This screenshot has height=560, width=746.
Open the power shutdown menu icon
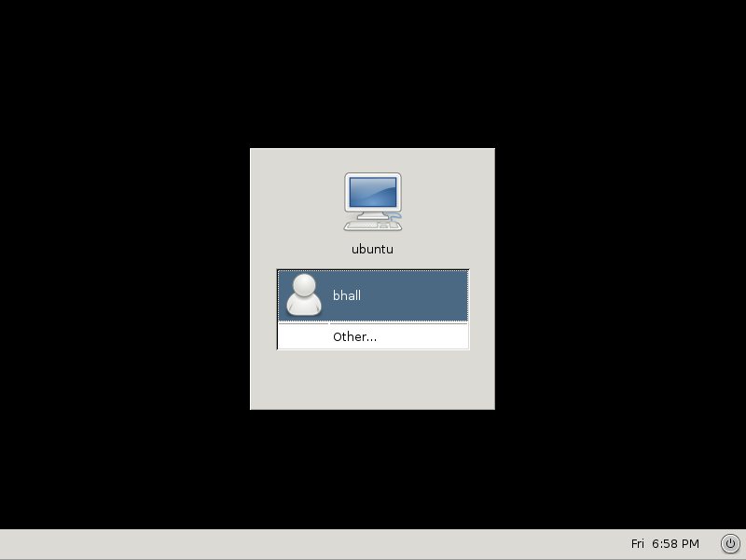tap(730, 543)
